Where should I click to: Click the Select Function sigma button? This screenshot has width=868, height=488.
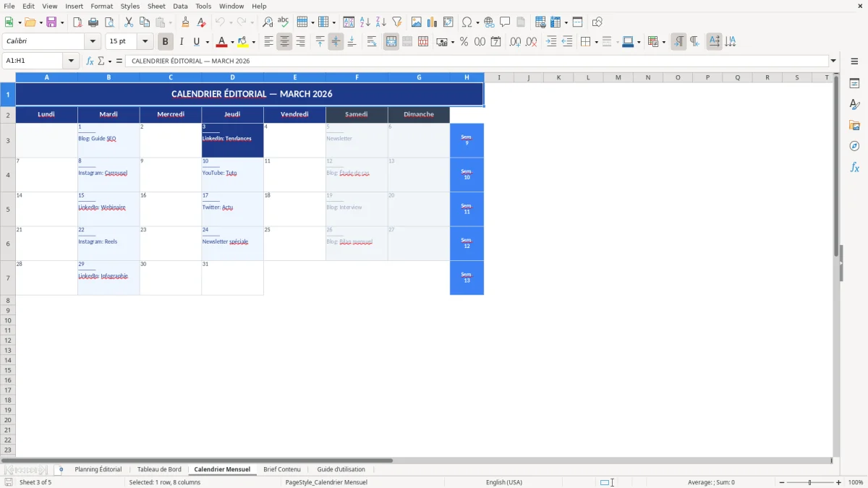click(101, 61)
